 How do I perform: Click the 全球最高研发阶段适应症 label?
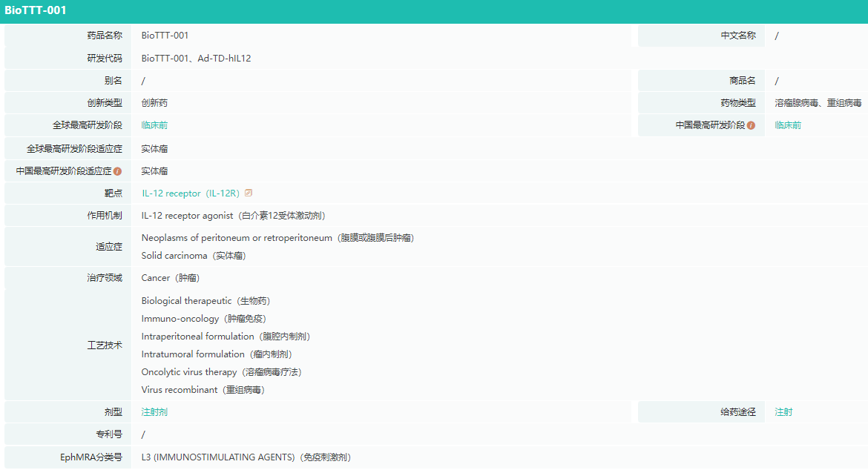(74, 149)
